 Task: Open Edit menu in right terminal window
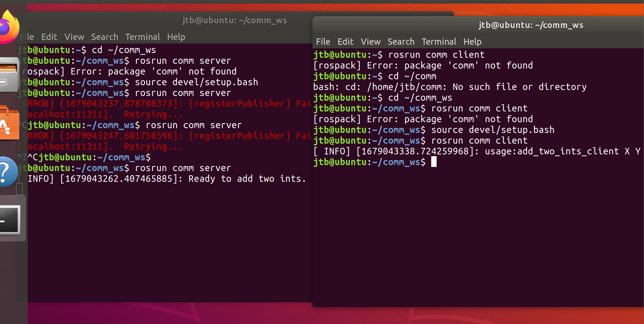[x=345, y=42]
